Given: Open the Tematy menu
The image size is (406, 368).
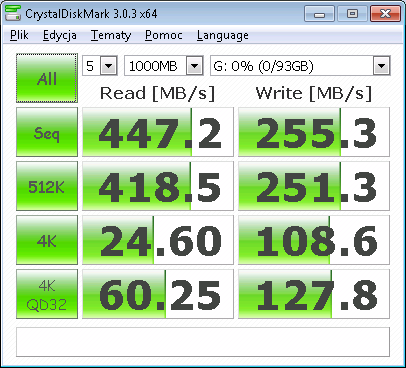Looking at the screenshot, I should click(x=111, y=35).
